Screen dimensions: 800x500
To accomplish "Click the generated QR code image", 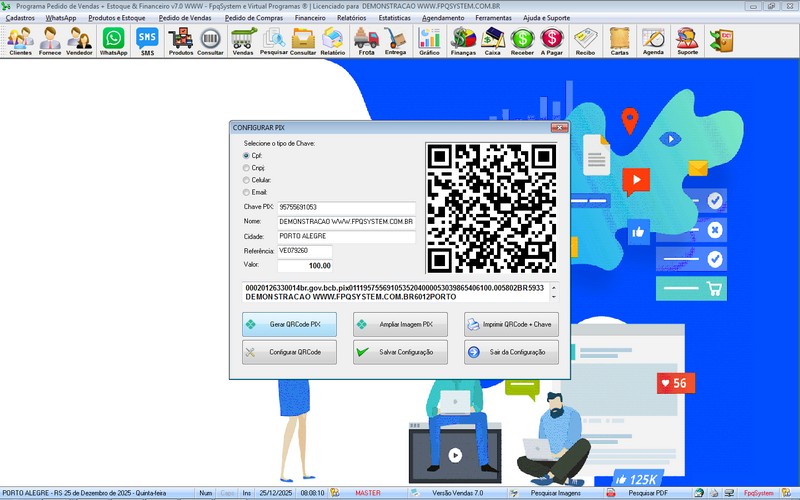I will [491, 208].
